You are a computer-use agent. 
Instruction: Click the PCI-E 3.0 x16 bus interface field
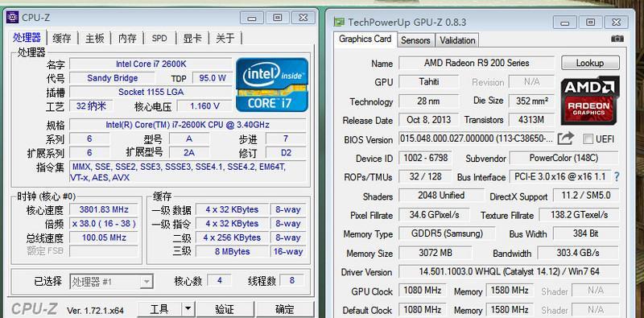coord(560,176)
